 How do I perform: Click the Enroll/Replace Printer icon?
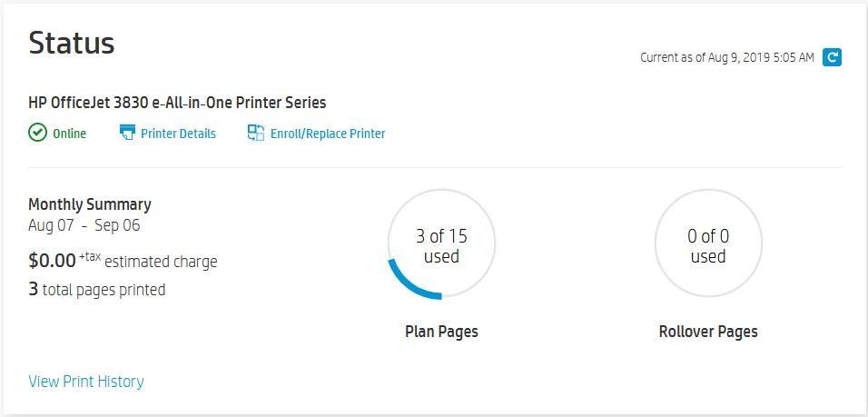tap(255, 133)
